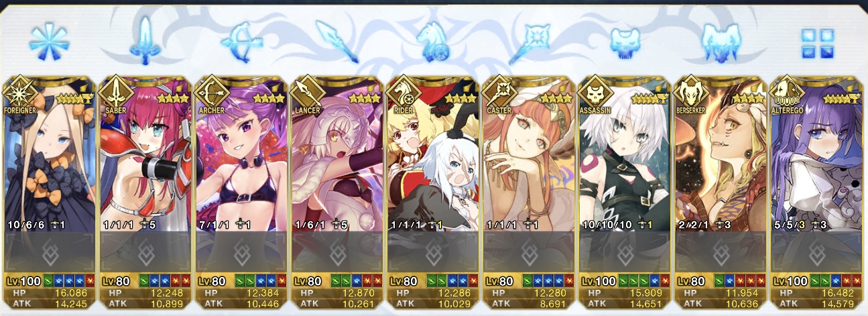Open the Extra classes grid icon

point(818,42)
